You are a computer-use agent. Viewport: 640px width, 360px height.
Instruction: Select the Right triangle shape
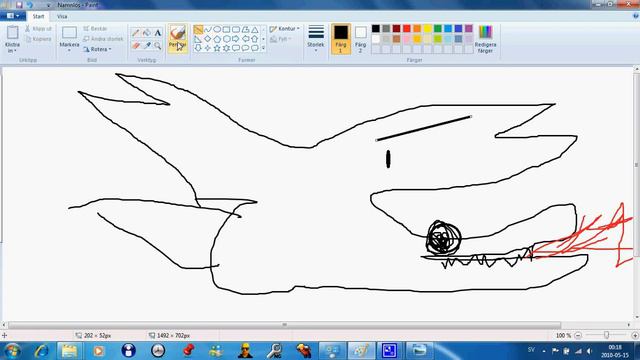click(198, 39)
